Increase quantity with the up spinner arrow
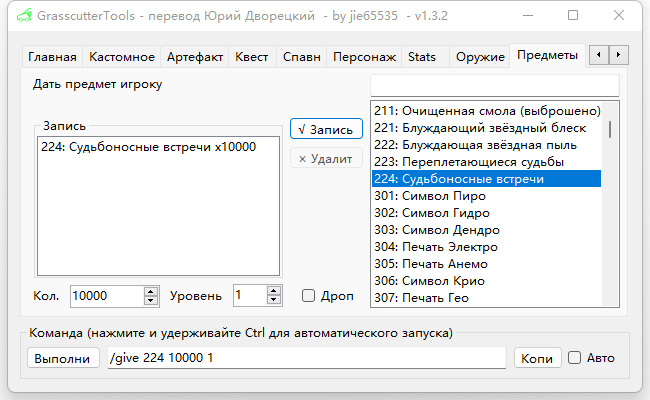This screenshot has width=650, height=400. pos(151,291)
